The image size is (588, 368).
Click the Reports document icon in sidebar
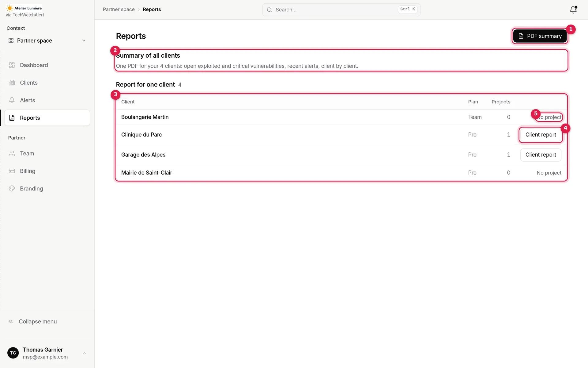(x=12, y=118)
